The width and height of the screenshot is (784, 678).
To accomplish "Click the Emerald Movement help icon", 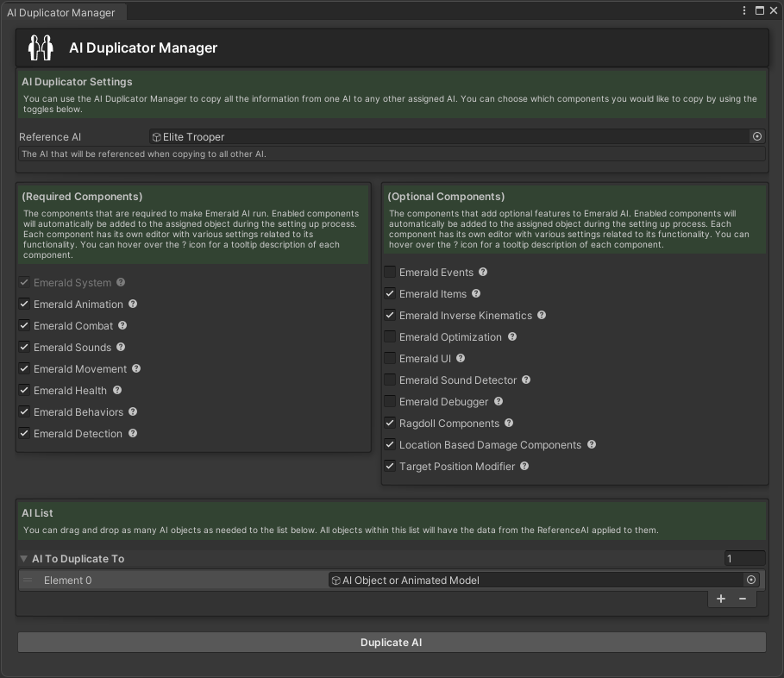I will coord(136,368).
